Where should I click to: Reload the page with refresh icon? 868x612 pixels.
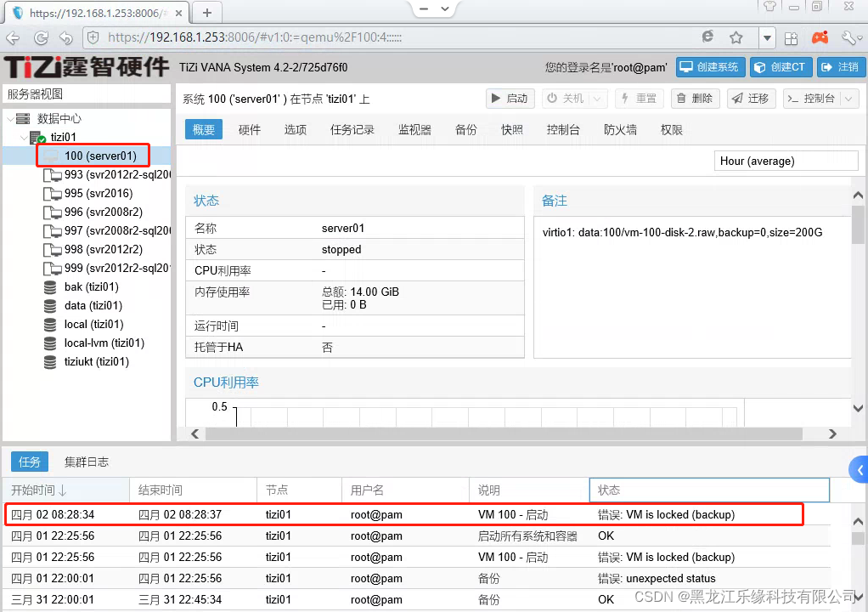(41, 37)
